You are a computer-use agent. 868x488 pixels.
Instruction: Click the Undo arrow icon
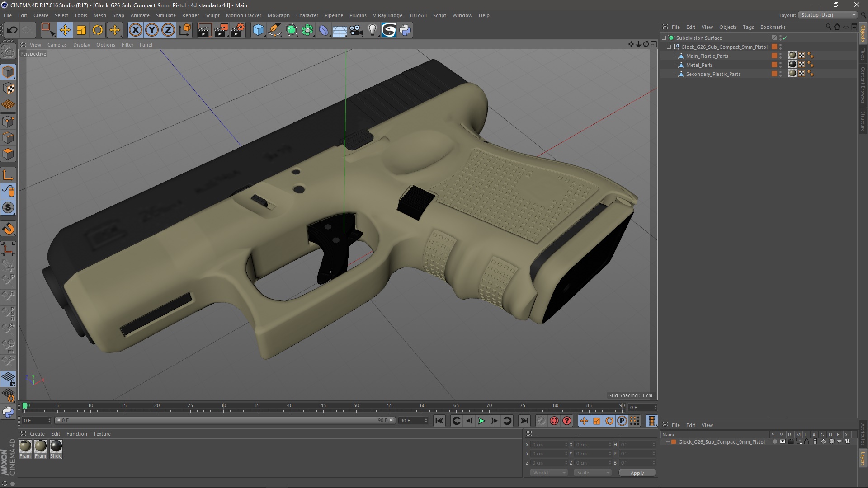click(12, 30)
